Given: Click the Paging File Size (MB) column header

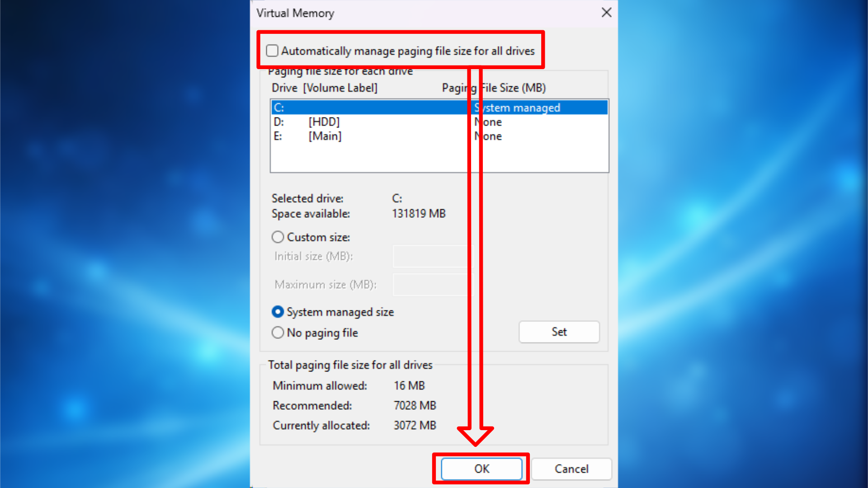Looking at the screenshot, I should coord(493,88).
